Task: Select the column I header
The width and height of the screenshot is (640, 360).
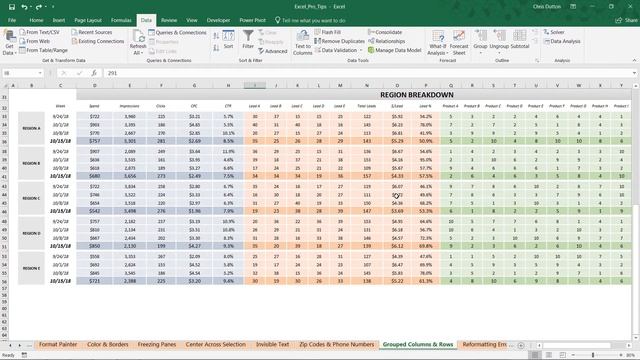Action: [x=255, y=85]
